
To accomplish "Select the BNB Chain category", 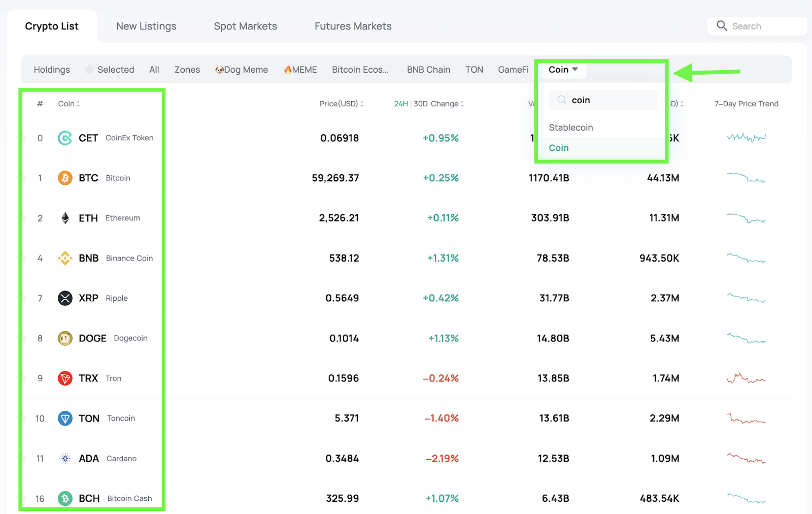I will click(428, 70).
